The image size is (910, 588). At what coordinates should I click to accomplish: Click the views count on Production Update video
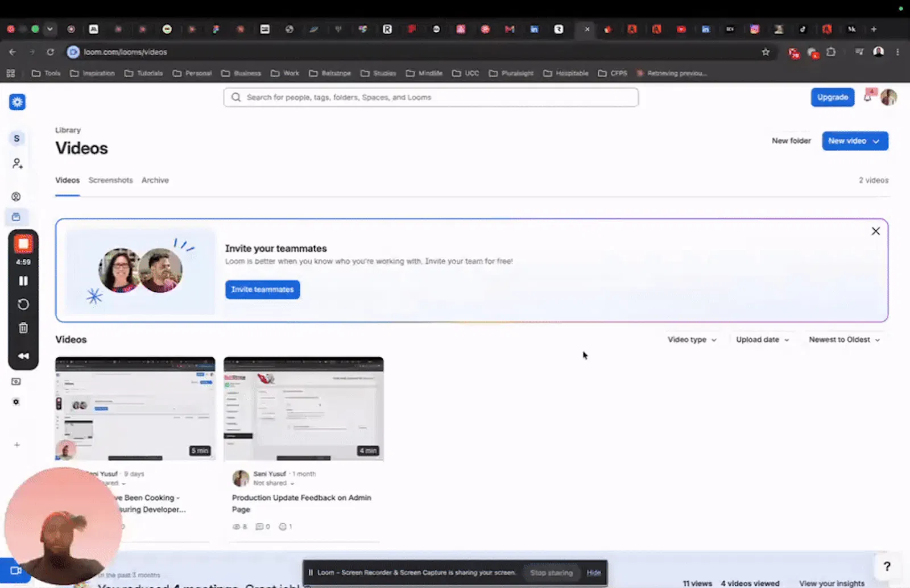[x=239, y=527]
